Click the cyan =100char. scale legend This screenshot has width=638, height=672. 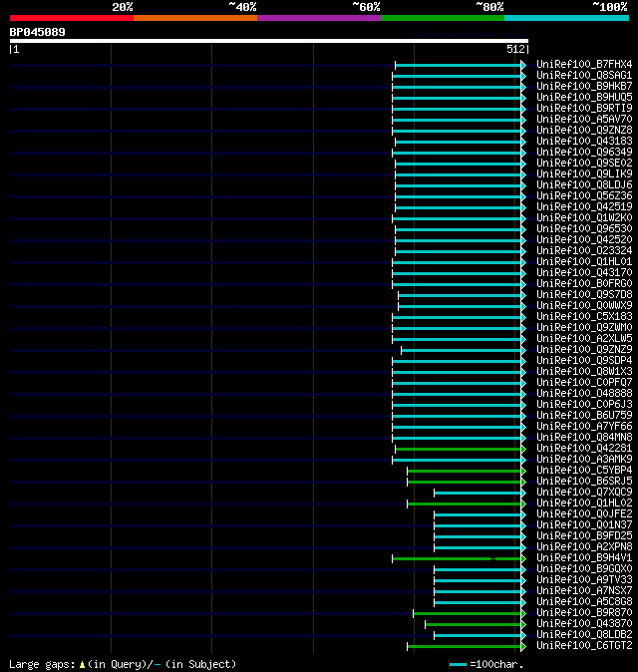(458, 665)
